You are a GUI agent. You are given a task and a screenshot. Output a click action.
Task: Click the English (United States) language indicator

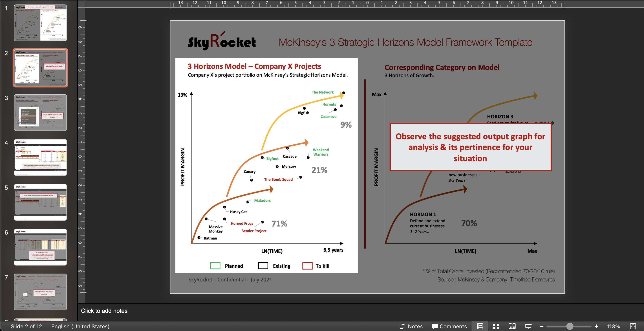[x=80, y=326]
